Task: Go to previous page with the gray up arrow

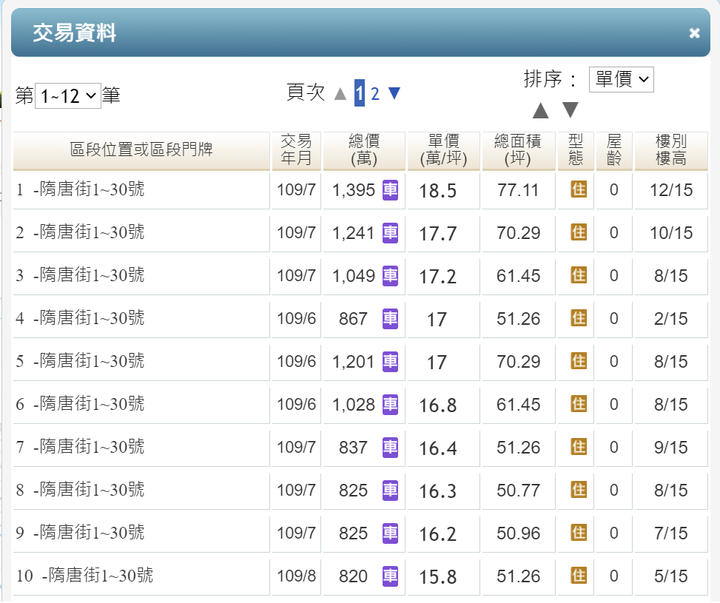Action: click(x=340, y=94)
